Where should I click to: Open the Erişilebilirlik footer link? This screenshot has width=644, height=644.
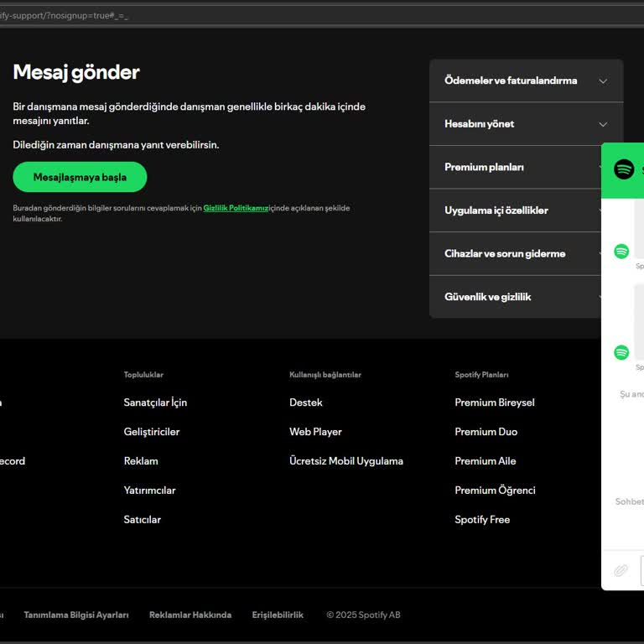(278, 615)
